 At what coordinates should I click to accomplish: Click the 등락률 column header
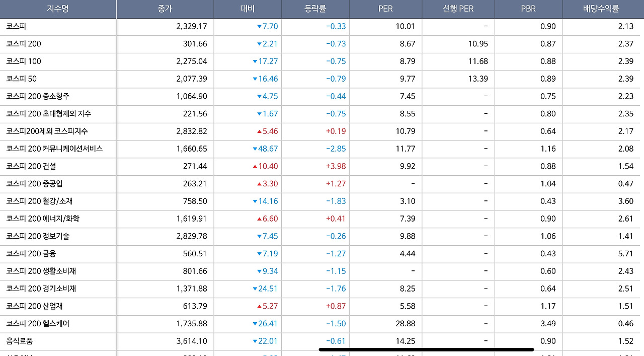(315, 9)
